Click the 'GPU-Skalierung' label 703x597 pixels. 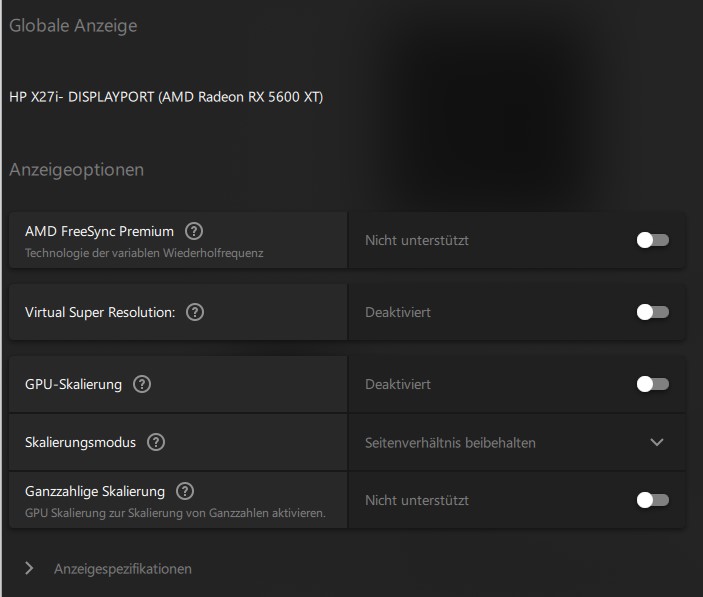(x=74, y=385)
